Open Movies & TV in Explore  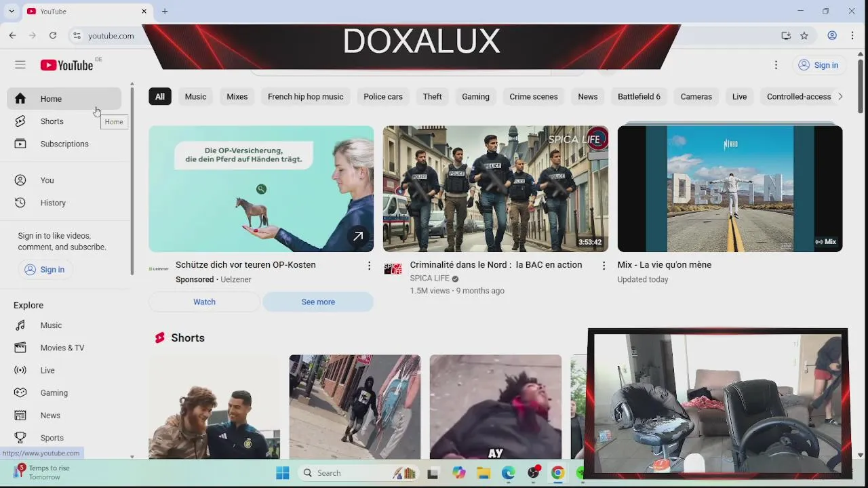coord(64,348)
